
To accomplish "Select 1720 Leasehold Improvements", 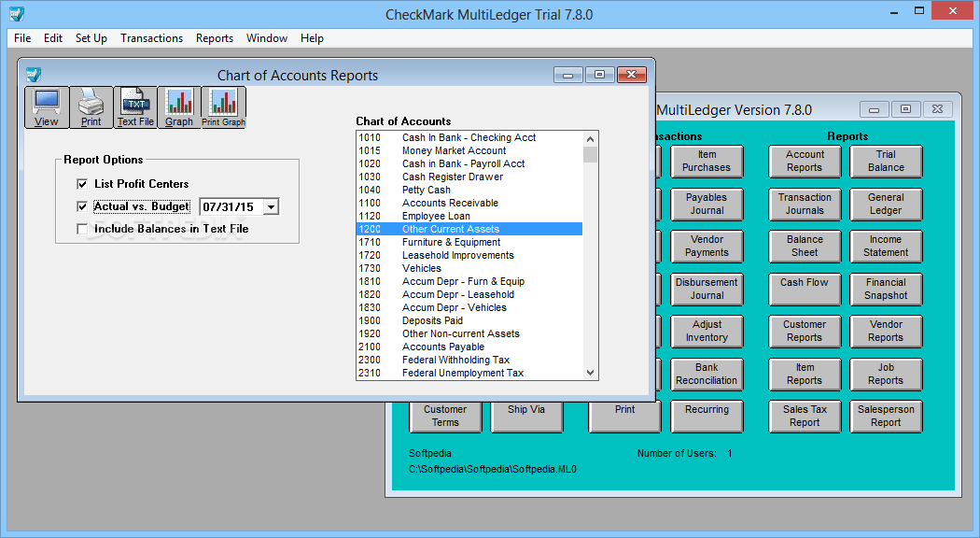I will point(469,255).
